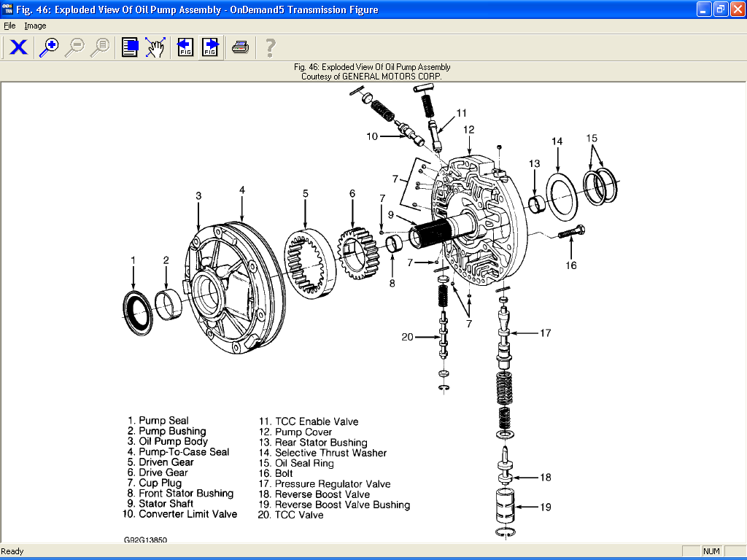Click legend entry '14. Selective Thrust Washer'
This screenshot has height=560, width=747.
322,453
